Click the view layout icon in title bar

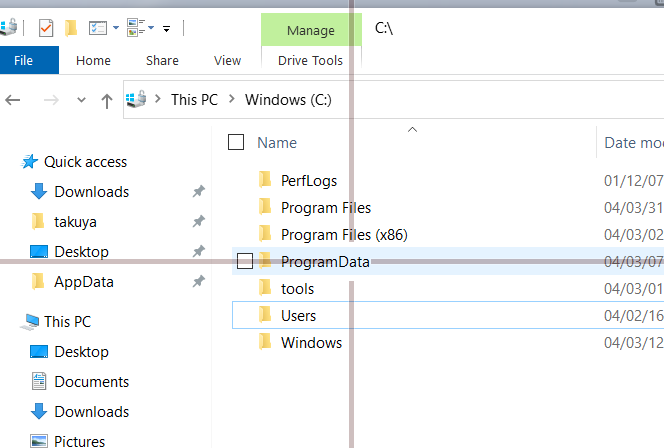(136, 28)
